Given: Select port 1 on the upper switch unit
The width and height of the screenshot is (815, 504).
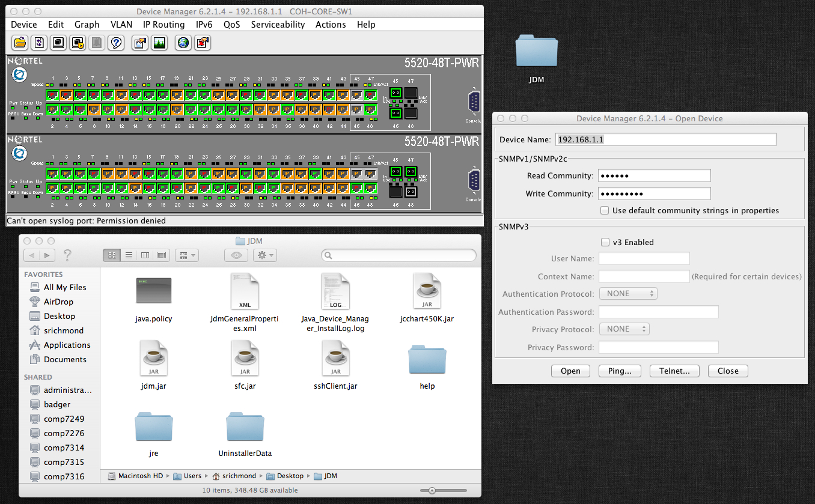Looking at the screenshot, I should tap(53, 95).
